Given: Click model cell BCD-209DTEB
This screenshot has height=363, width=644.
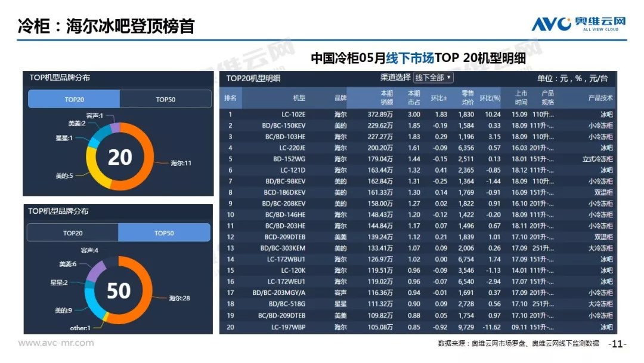Looking at the screenshot, I should click(285, 237).
